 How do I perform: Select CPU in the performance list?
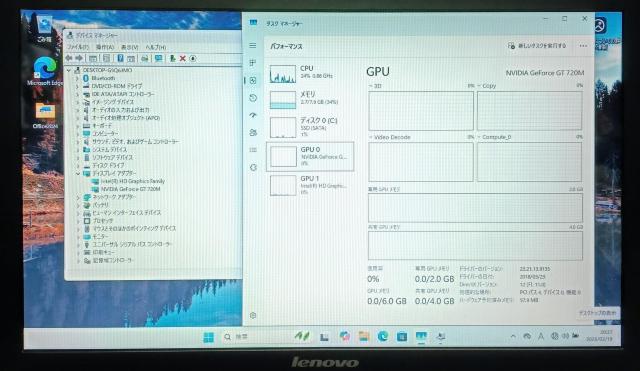point(310,73)
